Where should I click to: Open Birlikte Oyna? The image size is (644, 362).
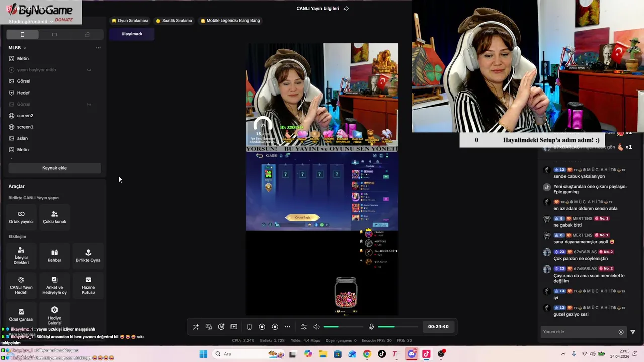coord(88,255)
